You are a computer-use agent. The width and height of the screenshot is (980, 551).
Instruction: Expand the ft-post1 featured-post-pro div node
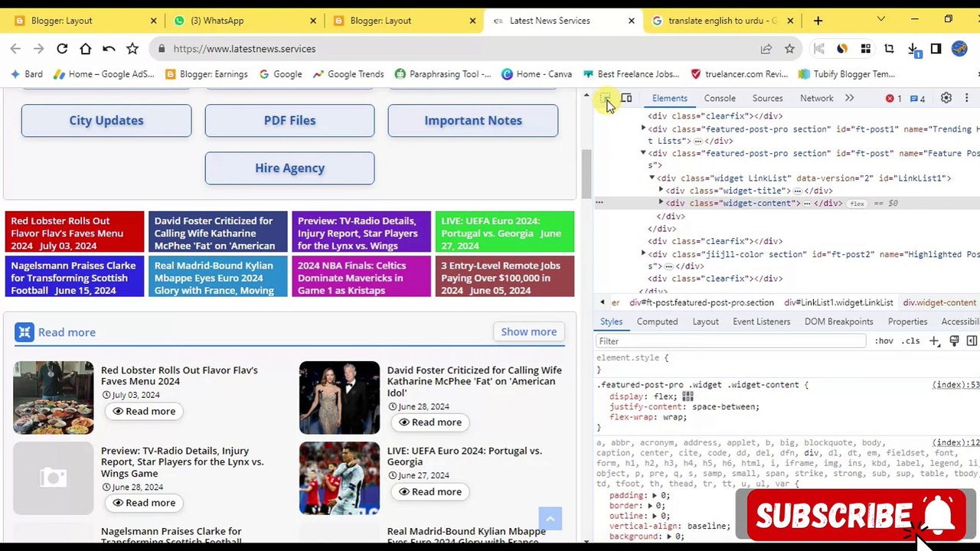pos(643,129)
